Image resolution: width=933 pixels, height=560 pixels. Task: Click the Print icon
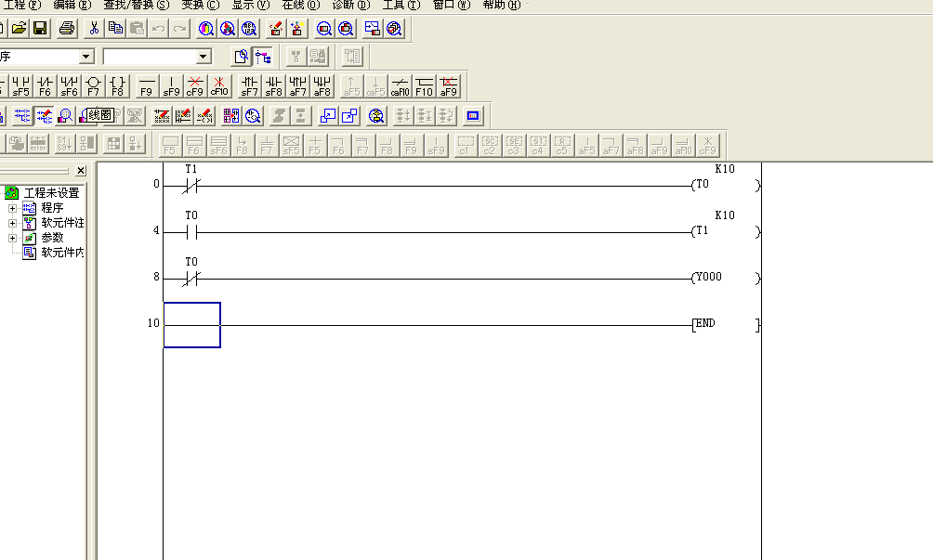(67, 29)
